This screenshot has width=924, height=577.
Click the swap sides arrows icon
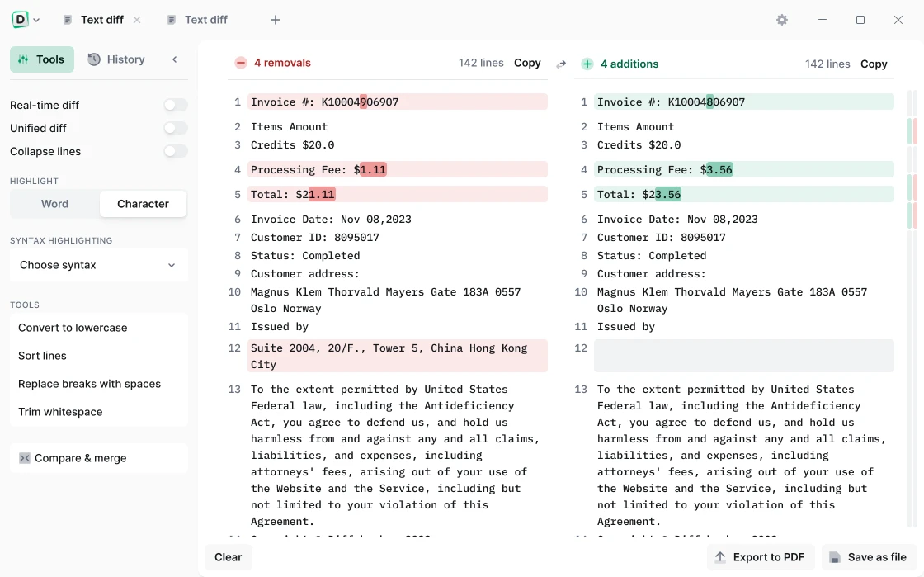[x=561, y=64]
